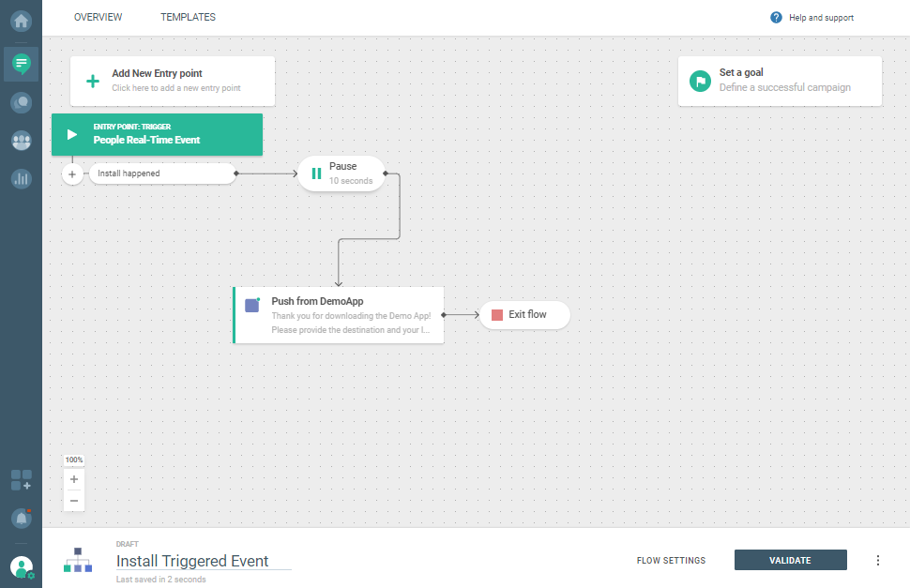Switch to the Templates tab
910x588 pixels.
click(188, 18)
